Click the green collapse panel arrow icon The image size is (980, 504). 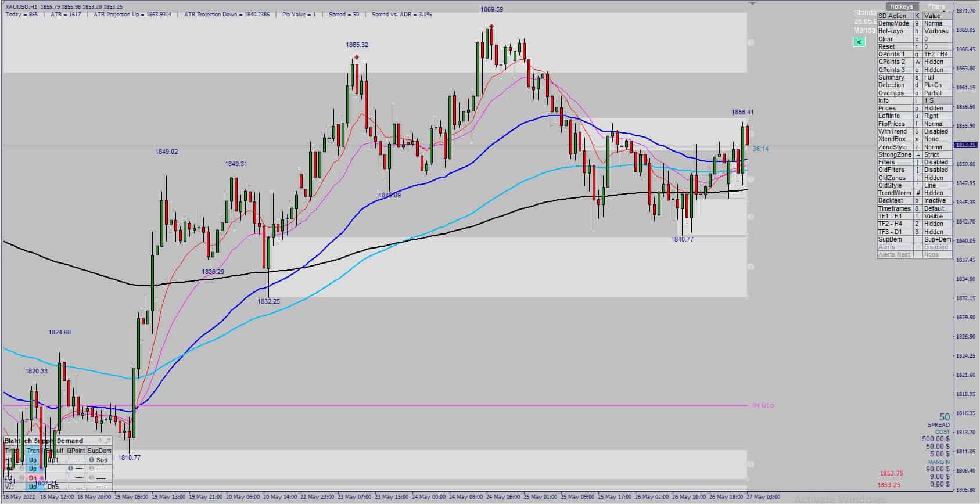859,42
